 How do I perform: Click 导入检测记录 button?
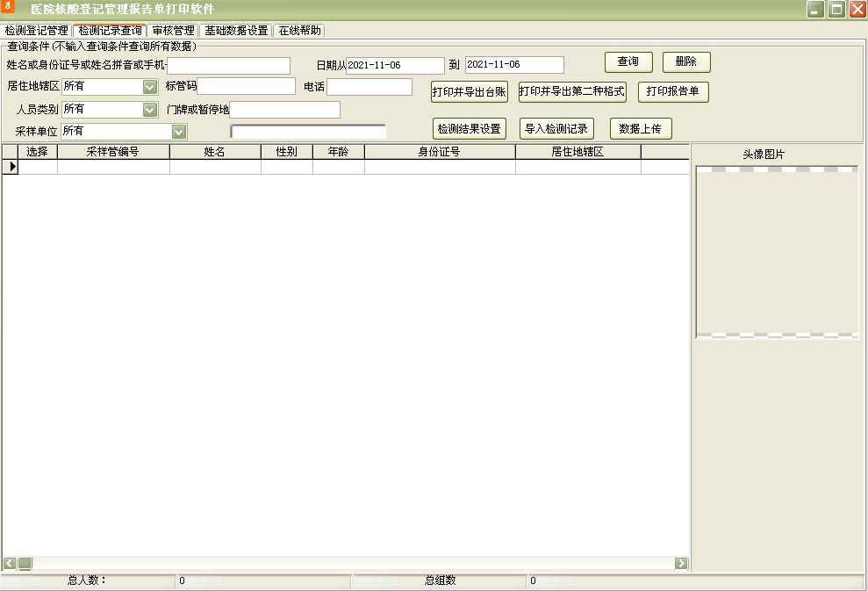point(556,129)
